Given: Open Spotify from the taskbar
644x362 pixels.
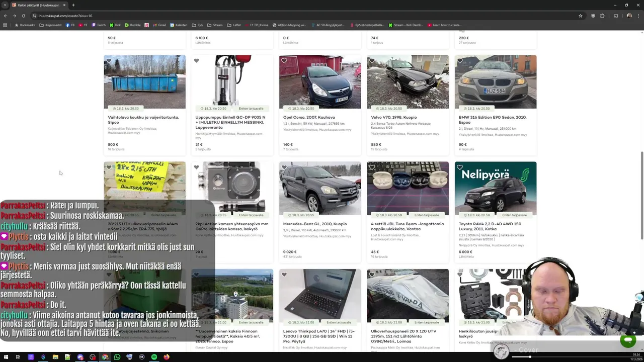Looking at the screenshot, I should (x=154, y=357).
